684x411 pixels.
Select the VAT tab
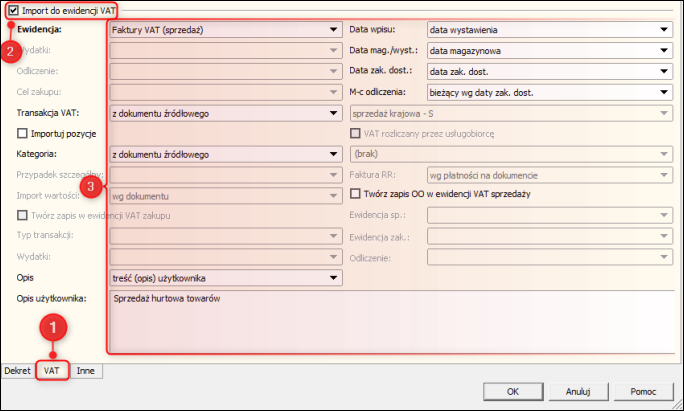tap(53, 370)
